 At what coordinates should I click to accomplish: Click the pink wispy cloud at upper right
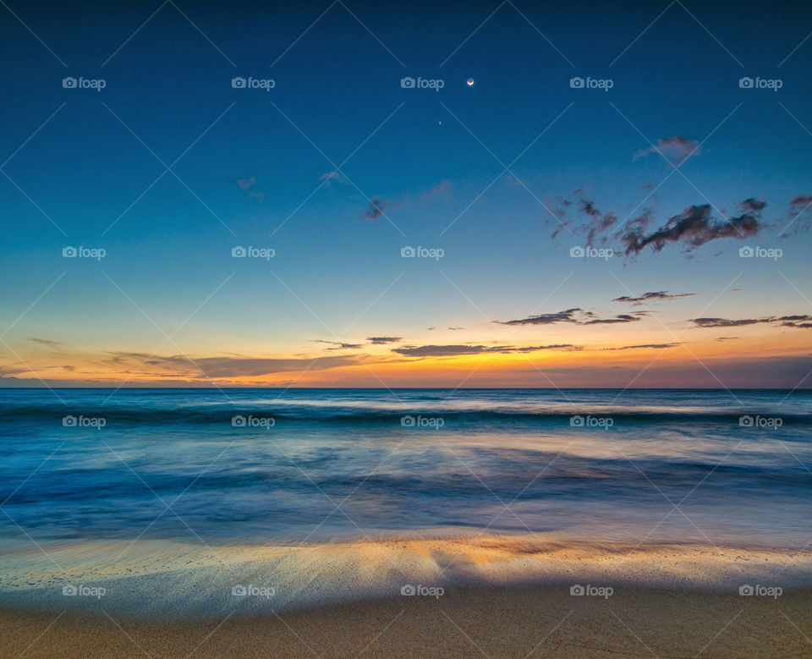[674, 149]
